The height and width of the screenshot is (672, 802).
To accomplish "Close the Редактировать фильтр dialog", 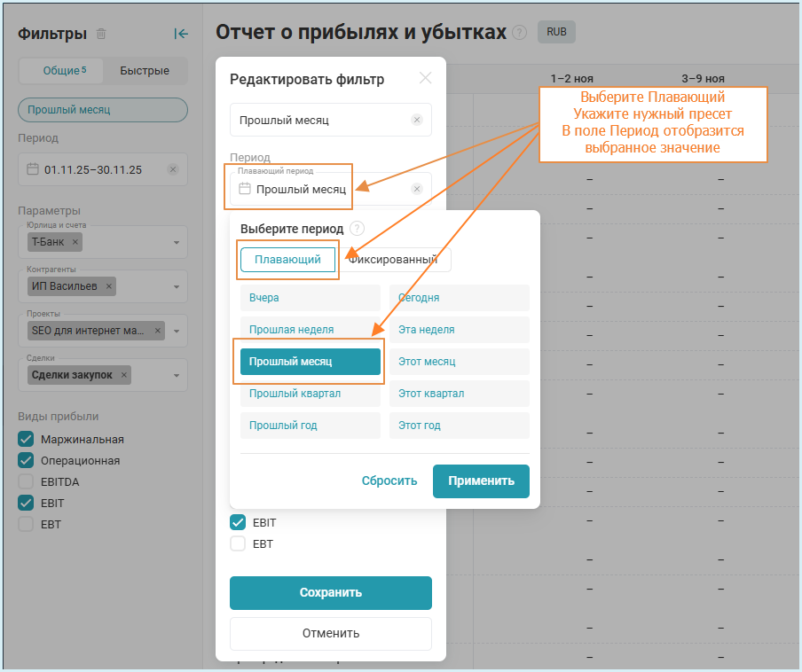I will click(x=425, y=78).
